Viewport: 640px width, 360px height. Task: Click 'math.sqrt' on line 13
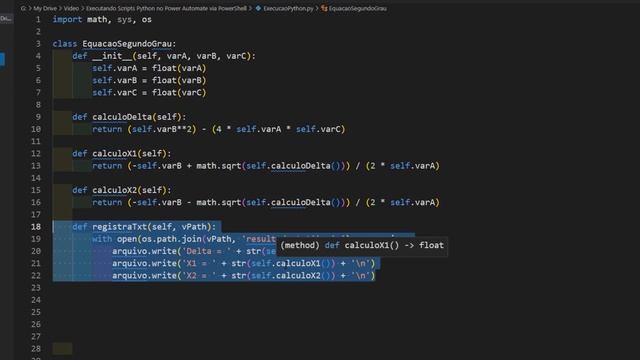(x=219, y=166)
